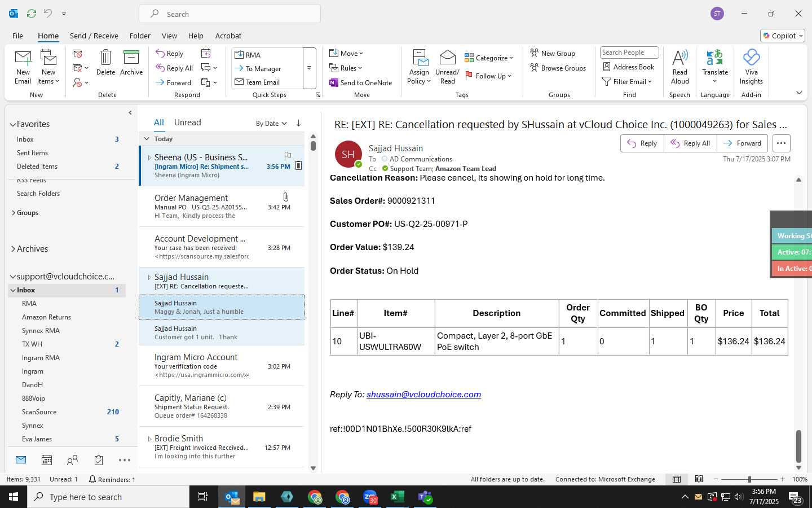Viewport: 812px width, 508px height.
Task: Click Reply All in the reading pane
Action: pos(690,143)
